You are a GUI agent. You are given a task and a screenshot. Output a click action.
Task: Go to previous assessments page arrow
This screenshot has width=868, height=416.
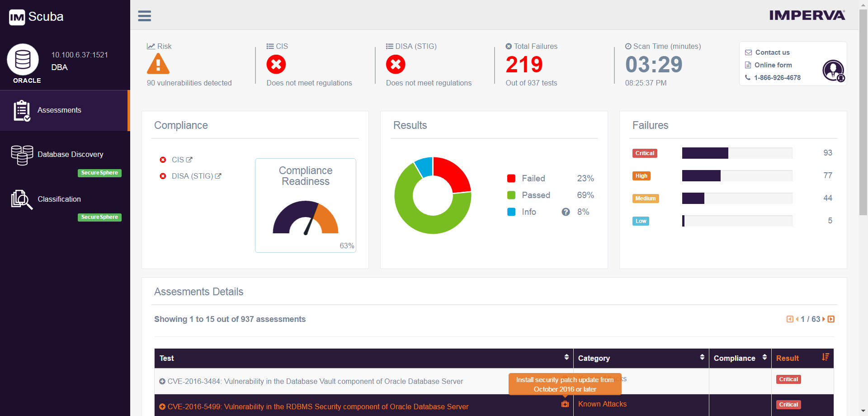[797, 319]
